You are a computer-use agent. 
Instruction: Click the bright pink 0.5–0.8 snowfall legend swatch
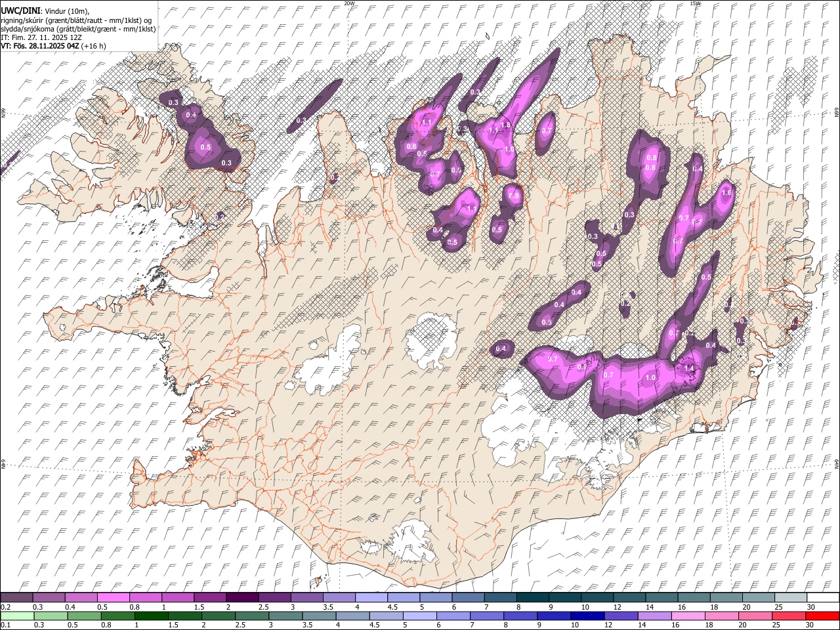[x=114, y=597]
